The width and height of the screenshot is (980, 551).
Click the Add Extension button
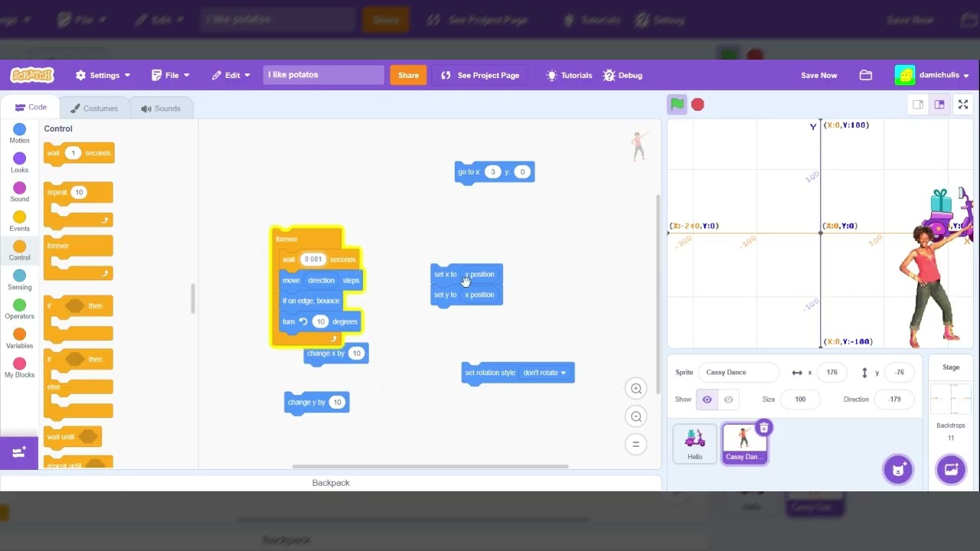[x=19, y=452]
